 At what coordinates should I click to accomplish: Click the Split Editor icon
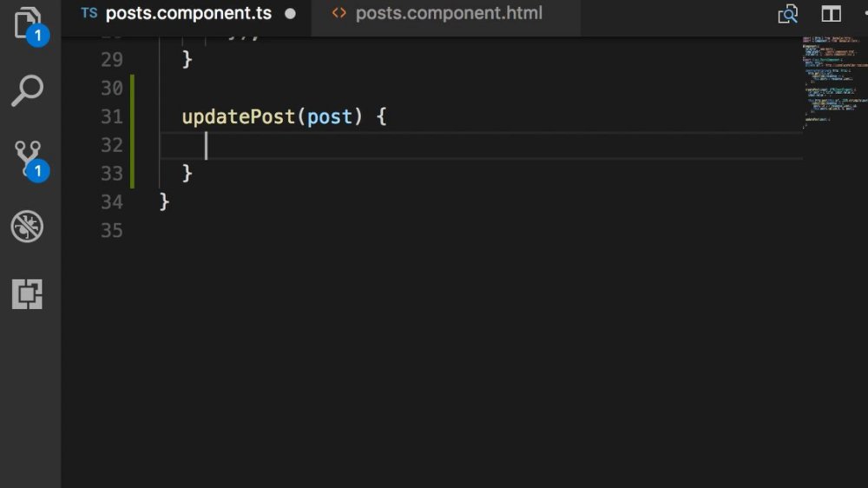(831, 14)
